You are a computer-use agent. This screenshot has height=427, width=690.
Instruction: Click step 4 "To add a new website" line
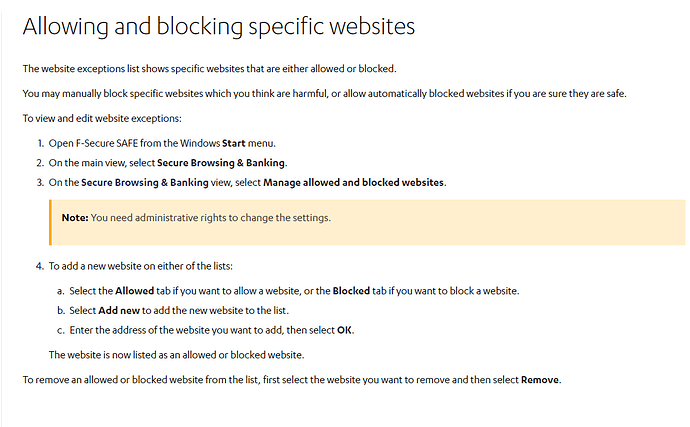(155, 267)
